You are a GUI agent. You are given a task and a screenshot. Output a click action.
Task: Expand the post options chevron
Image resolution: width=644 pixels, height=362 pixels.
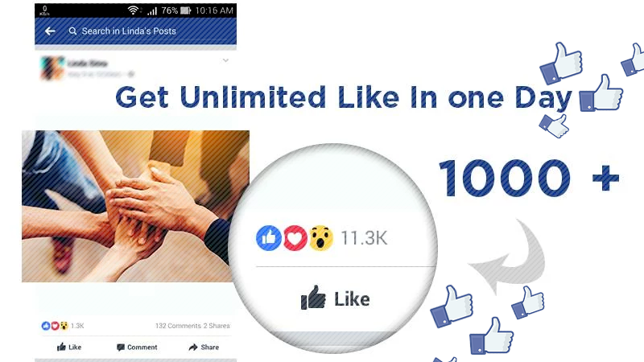pos(225,60)
